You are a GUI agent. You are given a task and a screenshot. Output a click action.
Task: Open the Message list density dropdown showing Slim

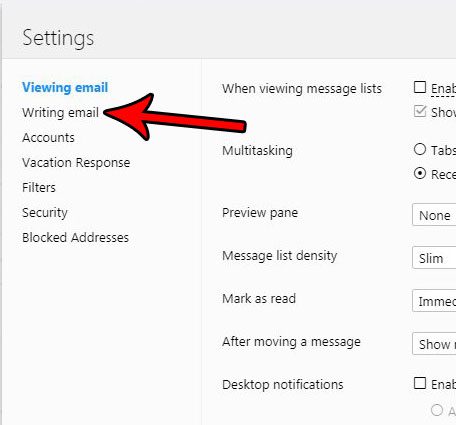point(434,258)
